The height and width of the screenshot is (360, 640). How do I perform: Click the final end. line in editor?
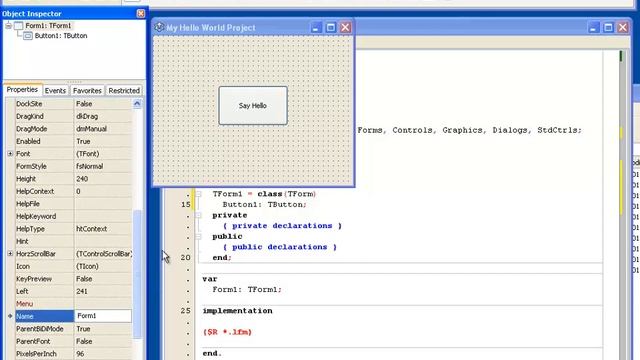pos(212,353)
